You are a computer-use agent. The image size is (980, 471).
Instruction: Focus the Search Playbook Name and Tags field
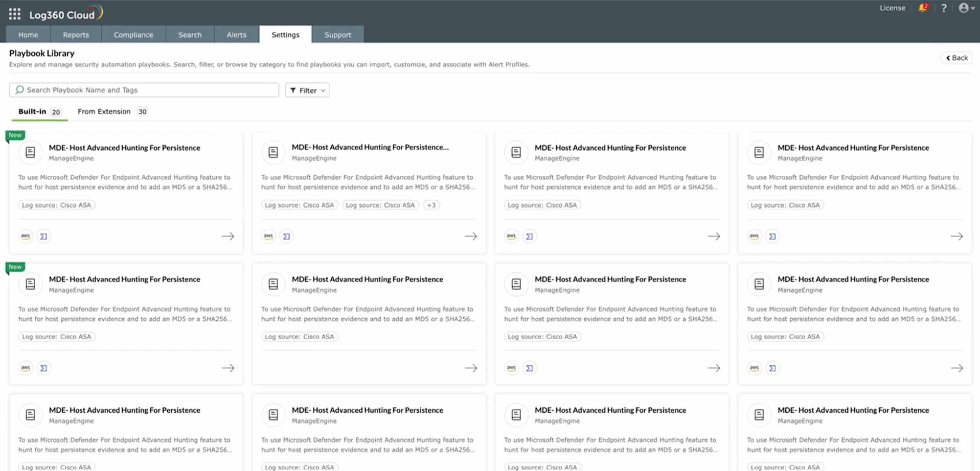click(144, 90)
